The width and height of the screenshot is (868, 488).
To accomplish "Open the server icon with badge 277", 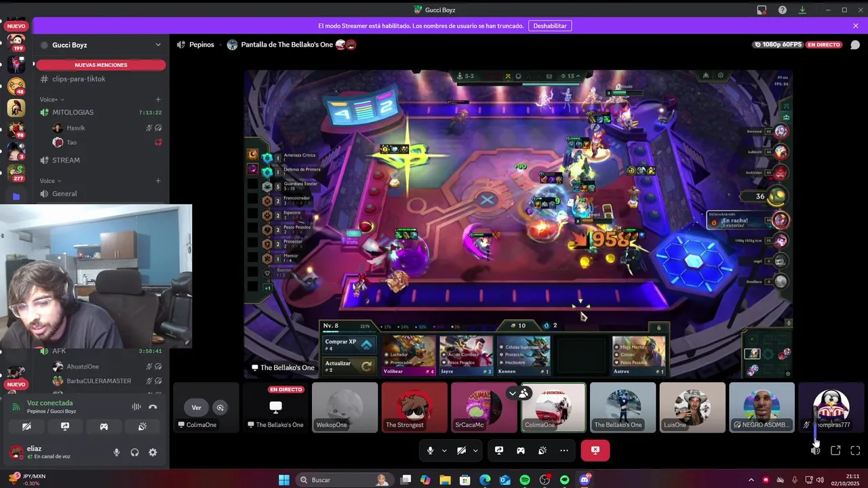I will [x=16, y=172].
